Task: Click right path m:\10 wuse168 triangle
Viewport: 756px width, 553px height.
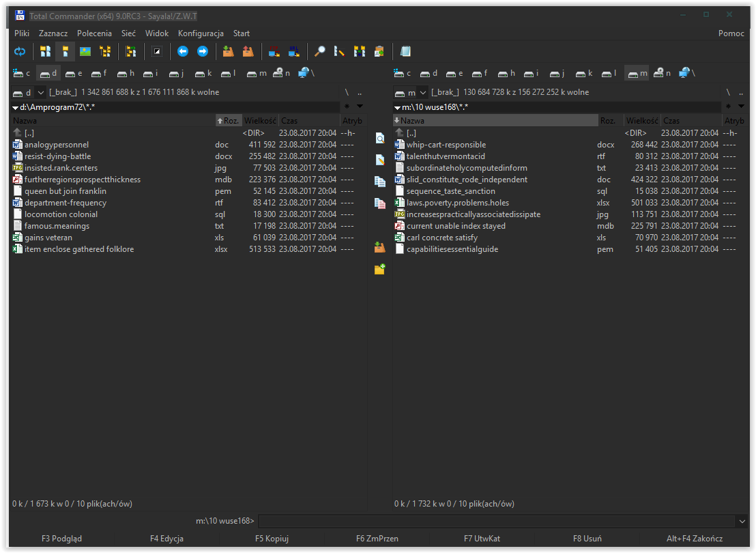Action: (397, 108)
